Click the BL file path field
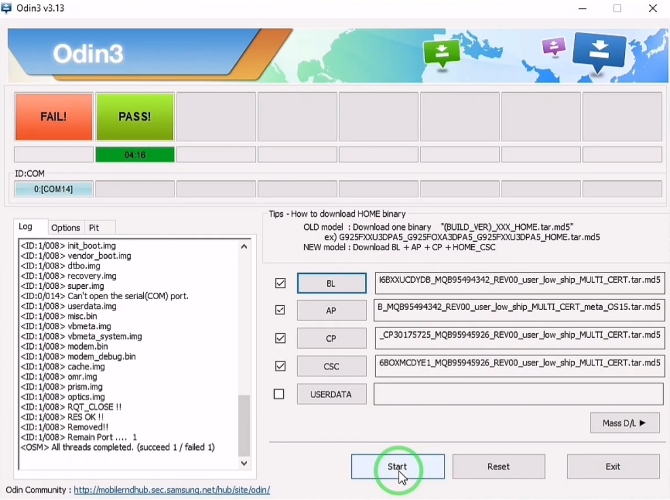Image resolution: width=670 pixels, height=500 pixels. pos(519,283)
